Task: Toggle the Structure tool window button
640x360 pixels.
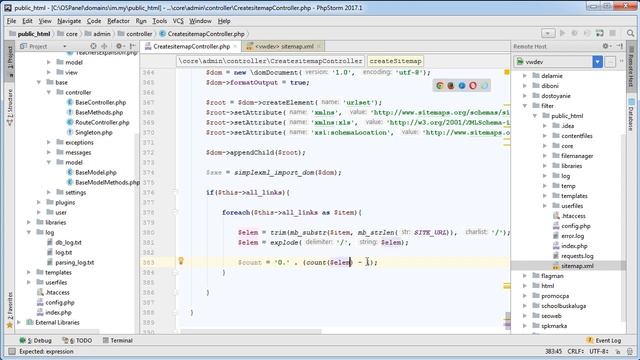Action: click(10, 107)
